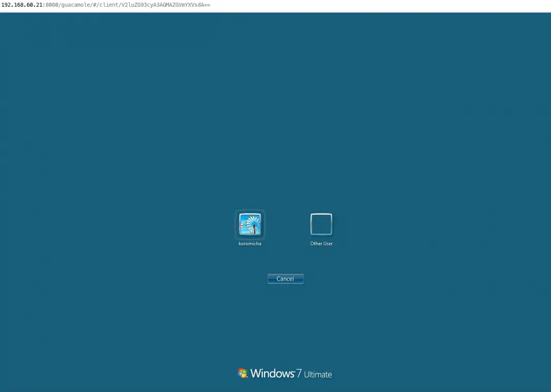Click Cancel to return to login

point(285,279)
